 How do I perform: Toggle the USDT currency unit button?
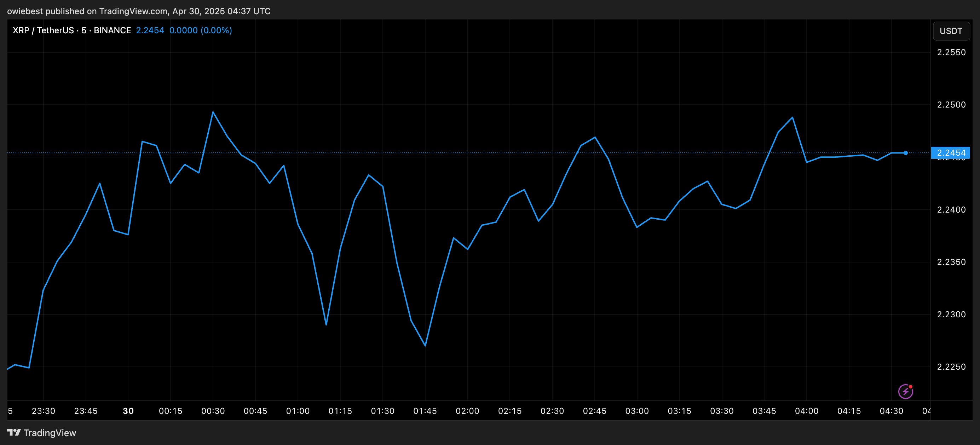pyautogui.click(x=951, y=31)
